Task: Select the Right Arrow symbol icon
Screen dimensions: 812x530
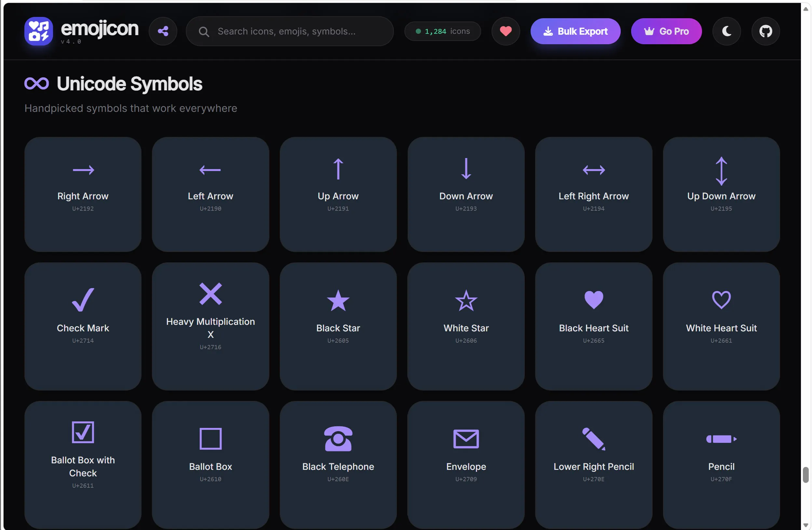Action: (83, 169)
